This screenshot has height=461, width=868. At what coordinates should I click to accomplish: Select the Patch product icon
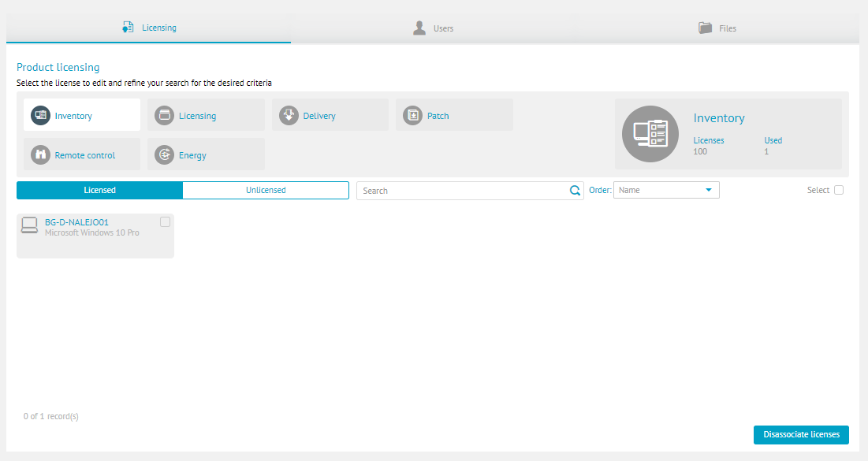[412, 115]
